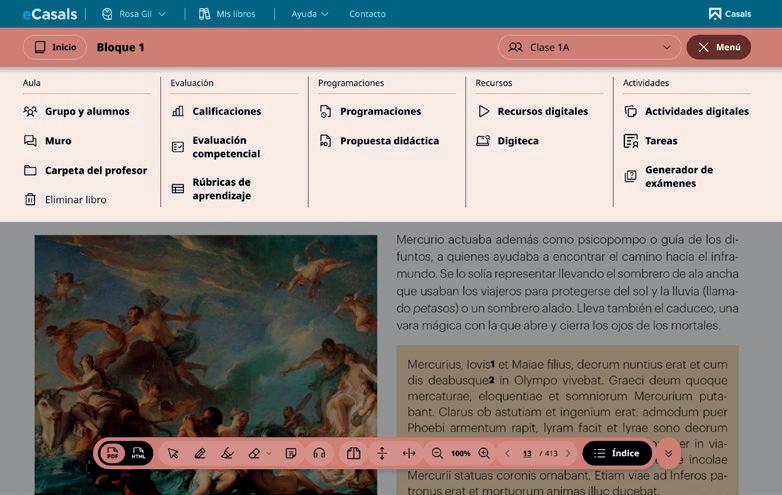Open Digiteca
This screenshot has height=495, width=782.
(518, 141)
